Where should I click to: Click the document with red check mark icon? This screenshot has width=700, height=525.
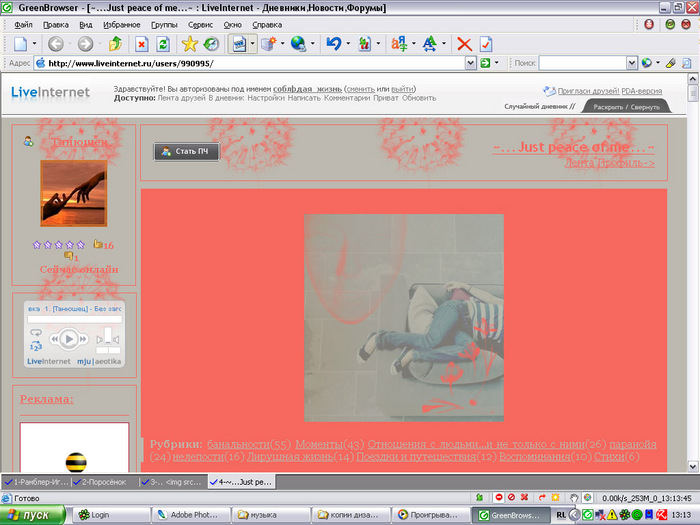click(486, 44)
